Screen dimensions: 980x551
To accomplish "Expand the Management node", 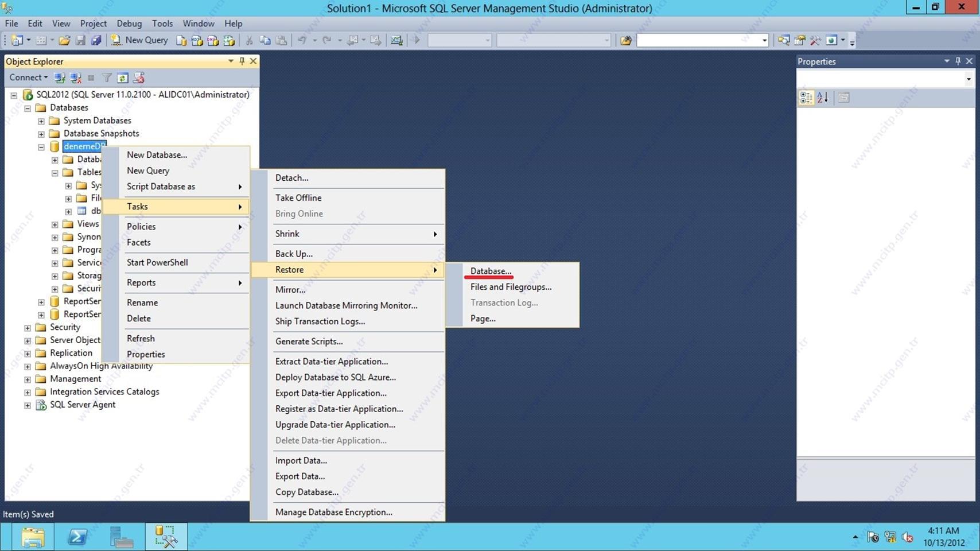I will (x=27, y=379).
